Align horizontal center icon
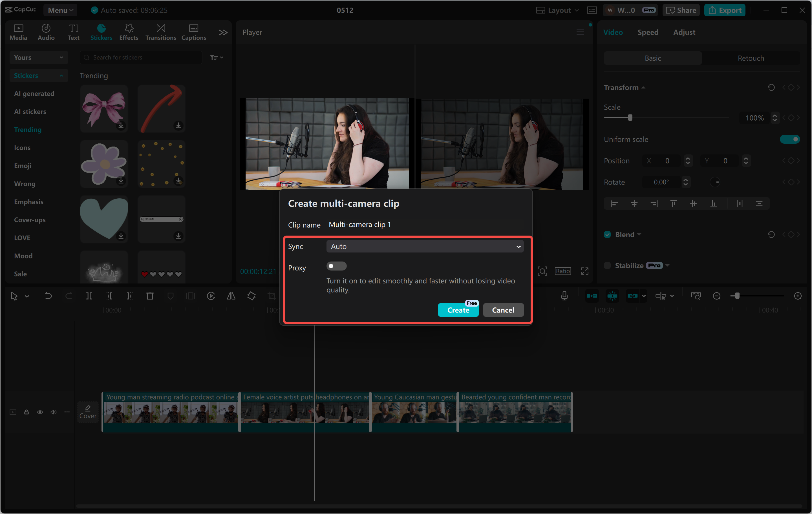This screenshot has height=514, width=812. pos(634,203)
